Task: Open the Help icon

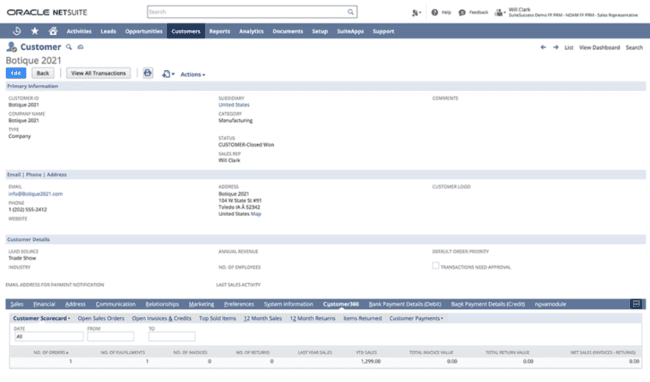Action: click(434, 12)
